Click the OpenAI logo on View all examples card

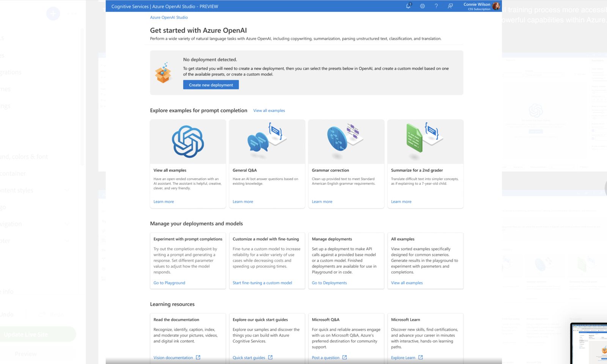(188, 141)
